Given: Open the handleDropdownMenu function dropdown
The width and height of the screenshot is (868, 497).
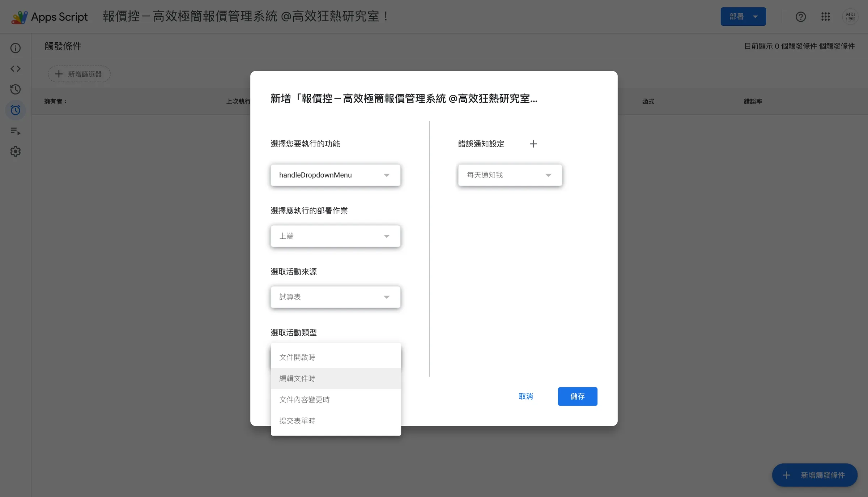Looking at the screenshot, I should click(335, 175).
